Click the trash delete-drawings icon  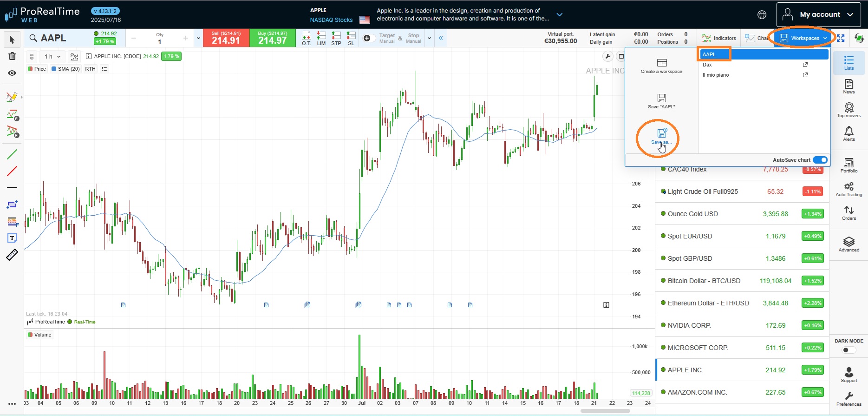pos(12,56)
